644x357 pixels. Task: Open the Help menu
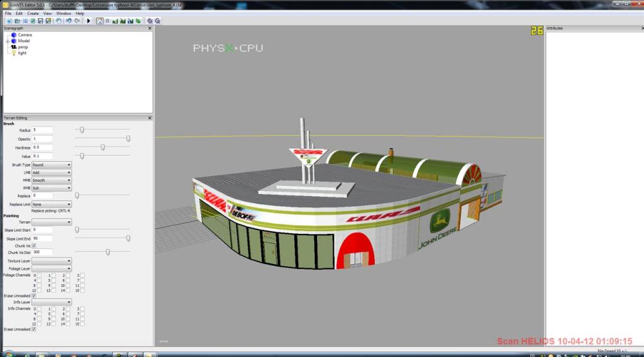(x=80, y=14)
